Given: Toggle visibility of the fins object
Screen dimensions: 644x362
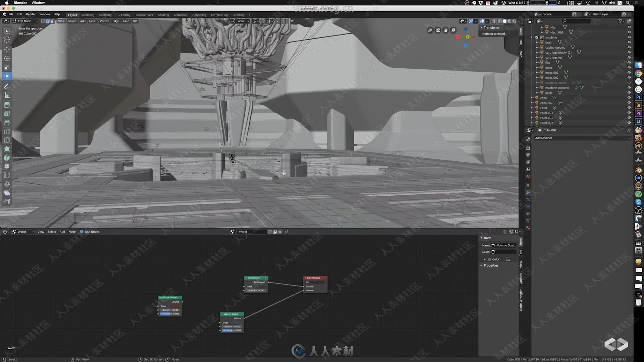Looking at the screenshot, I should point(629,62).
